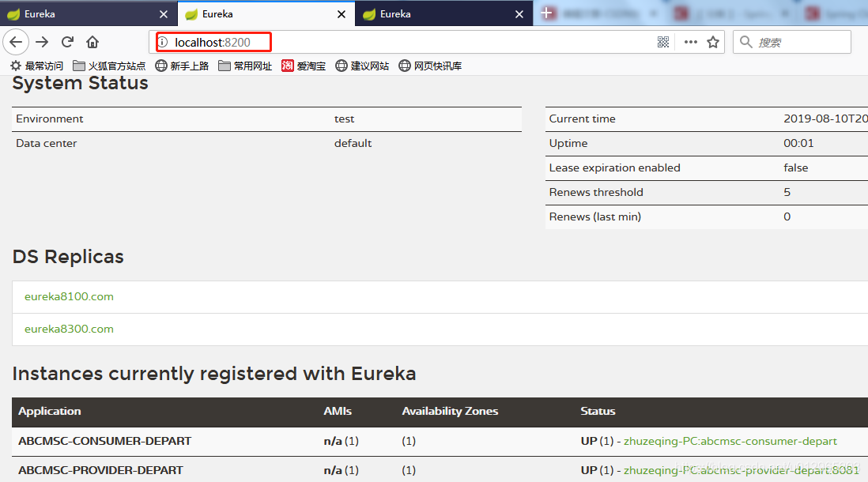Click the AMIs column header
The height and width of the screenshot is (482, 868).
pyautogui.click(x=338, y=411)
